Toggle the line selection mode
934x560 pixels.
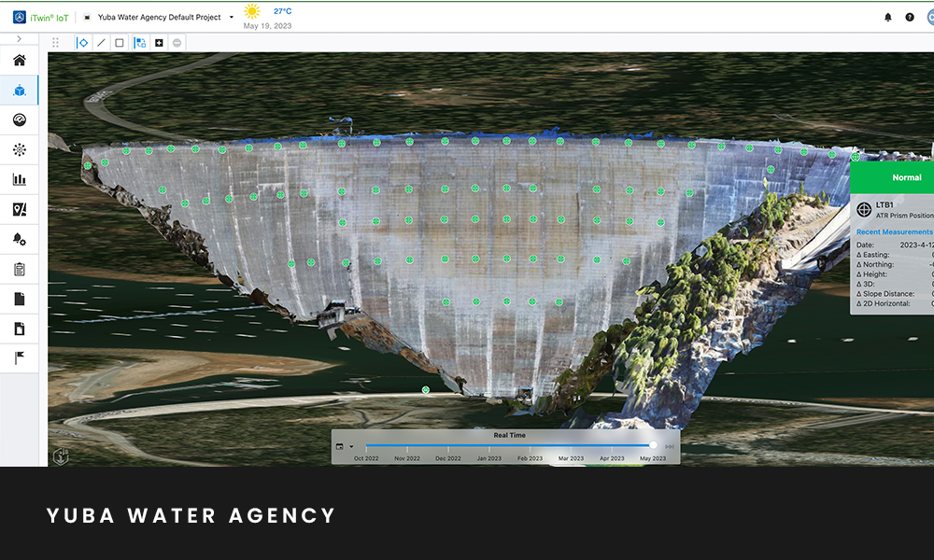pos(101,43)
